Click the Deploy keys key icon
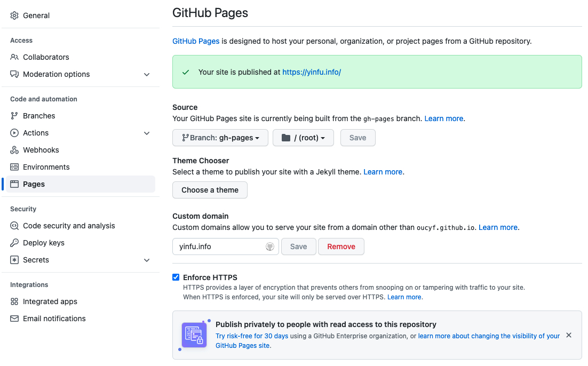This screenshot has height=366, width=588. click(x=14, y=243)
